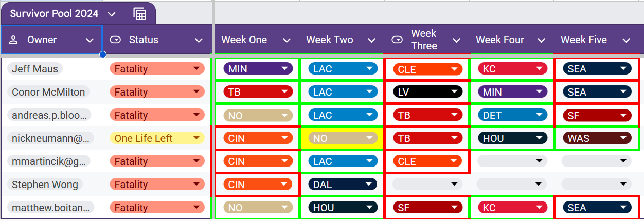Click the Survivor Pool 2024 table name
Image resolution: width=644 pixels, height=221 pixels.
tap(54, 14)
